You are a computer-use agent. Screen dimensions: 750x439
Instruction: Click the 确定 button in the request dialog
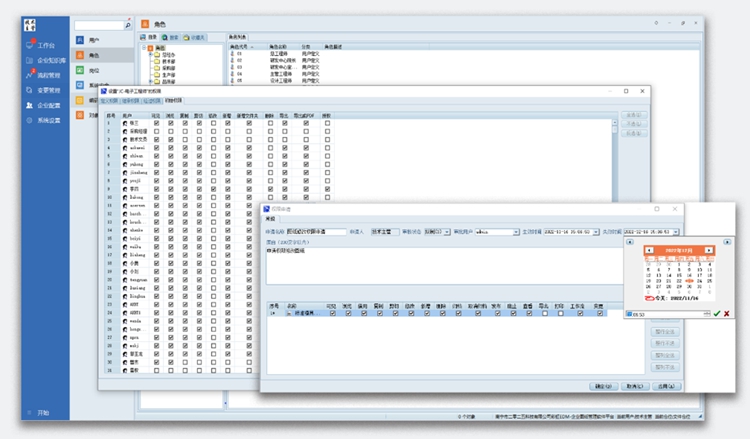tap(602, 385)
